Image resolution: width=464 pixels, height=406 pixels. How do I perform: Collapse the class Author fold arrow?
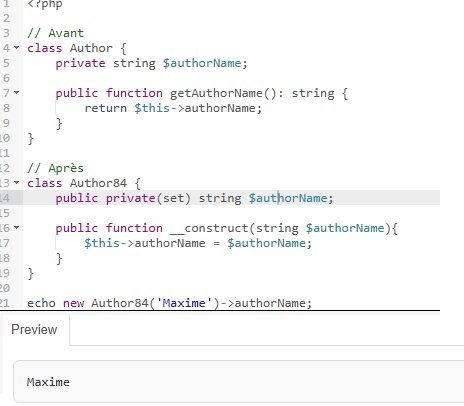(17, 48)
